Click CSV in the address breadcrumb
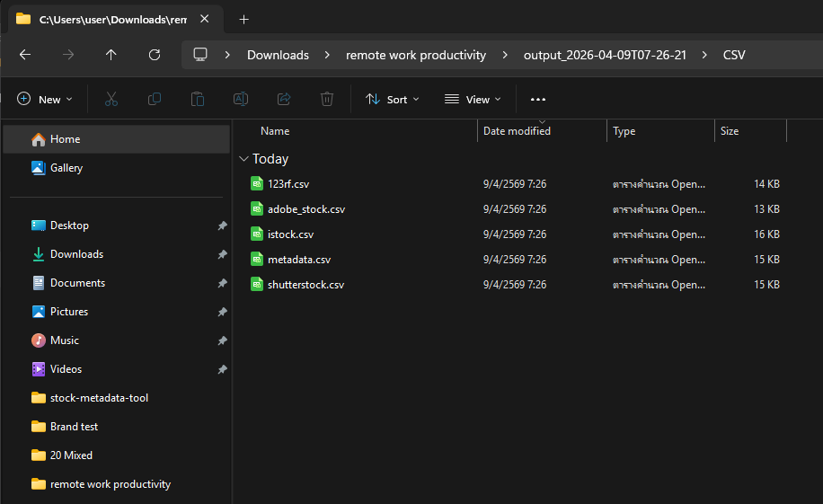 coord(734,55)
